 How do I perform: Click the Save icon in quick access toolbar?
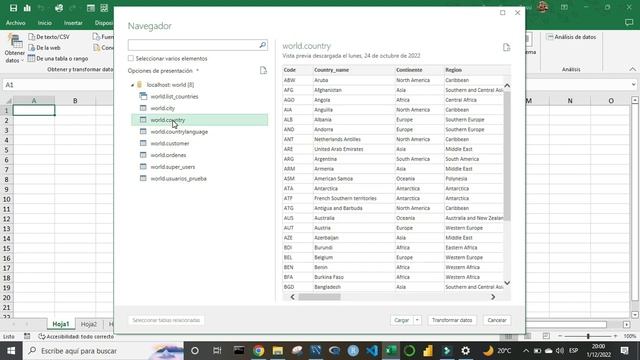pos(13,8)
